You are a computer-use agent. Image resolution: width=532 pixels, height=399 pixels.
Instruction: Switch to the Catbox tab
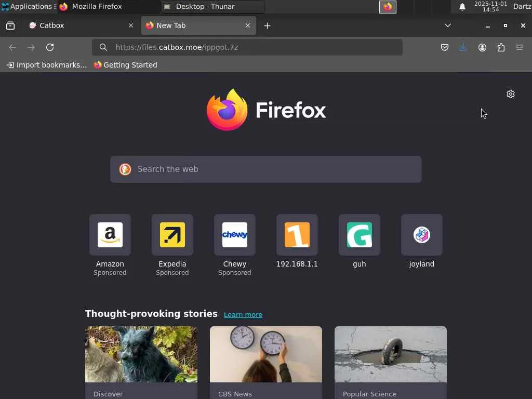point(79,25)
